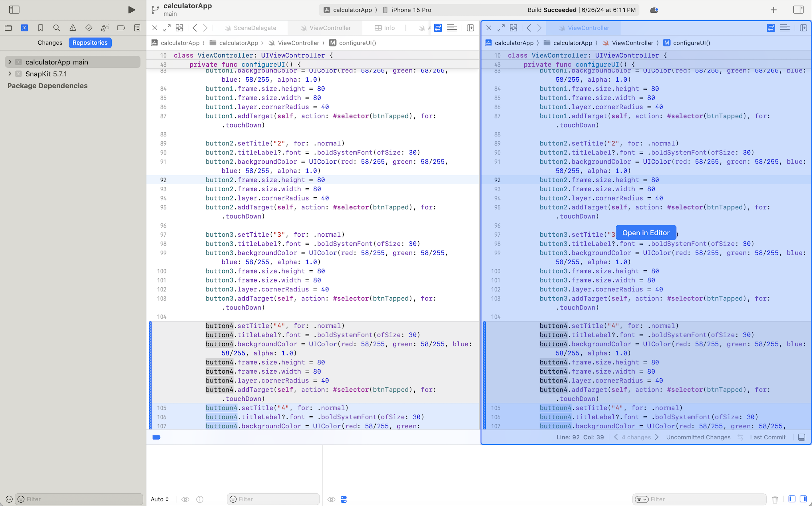
Task: Toggle the left navigator sidebar
Action: coord(14,10)
